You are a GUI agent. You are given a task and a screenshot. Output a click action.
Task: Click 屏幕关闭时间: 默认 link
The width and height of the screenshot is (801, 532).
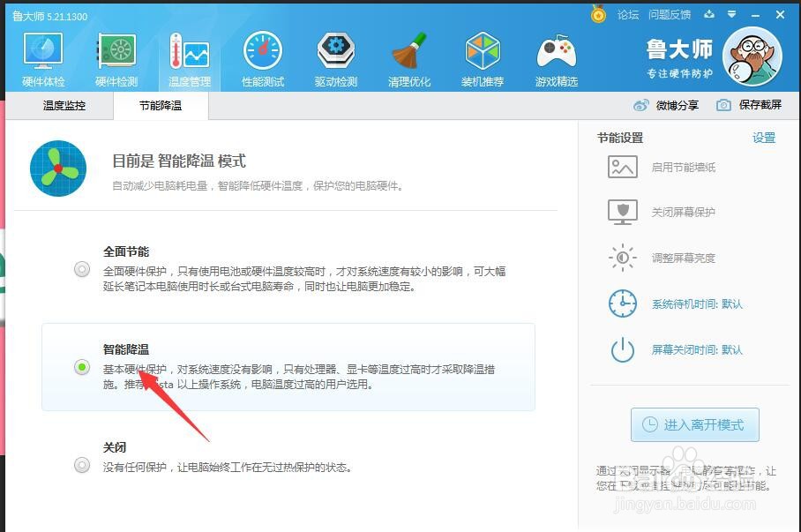coord(697,350)
